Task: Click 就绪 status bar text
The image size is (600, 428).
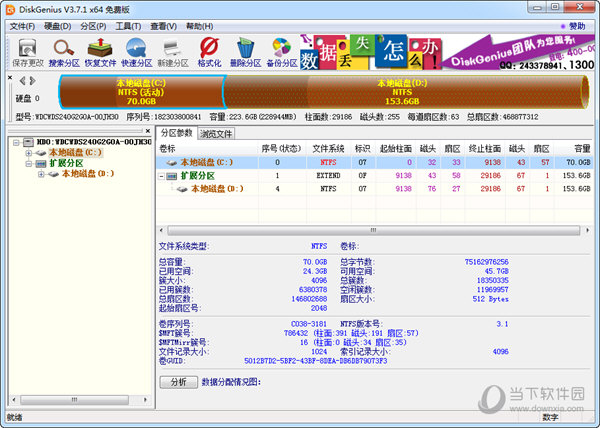Action: pyautogui.click(x=15, y=417)
